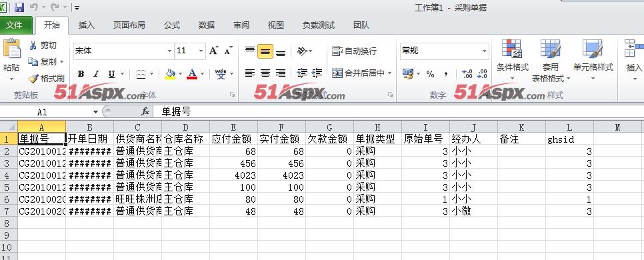Image resolution: width=644 pixels, height=260 pixels.
Task: Apply the yellow fill color bucket
Action: pyautogui.click(x=170, y=74)
